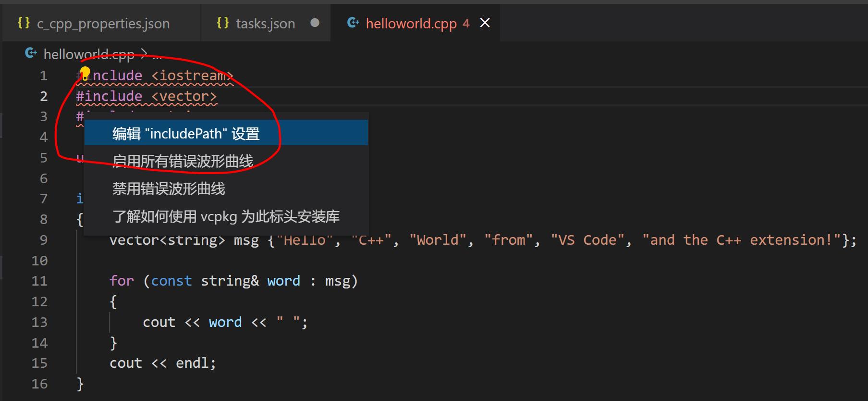The width and height of the screenshot is (868, 401).
Task: Click vector<string> on line 9
Action: point(167,240)
